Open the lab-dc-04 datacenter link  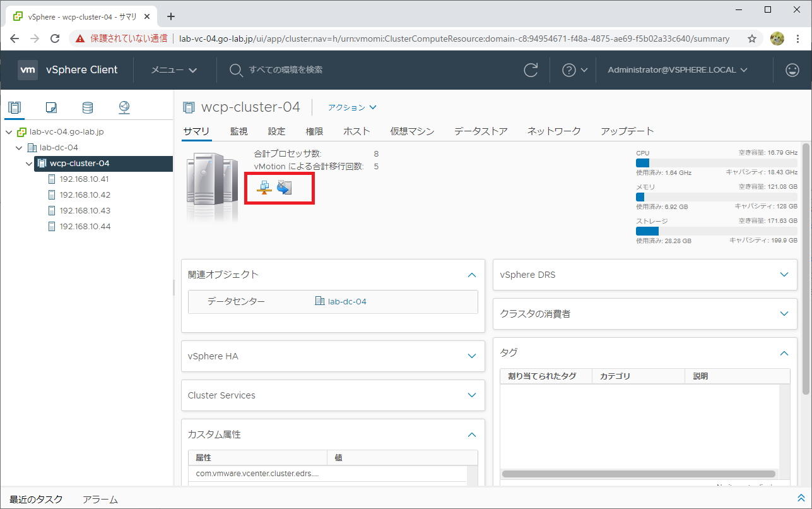tap(347, 301)
